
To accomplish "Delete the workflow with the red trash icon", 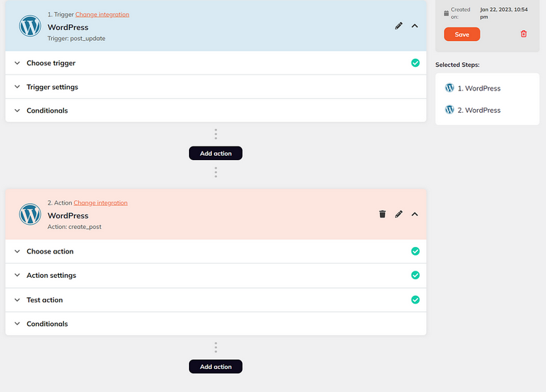I will [523, 34].
